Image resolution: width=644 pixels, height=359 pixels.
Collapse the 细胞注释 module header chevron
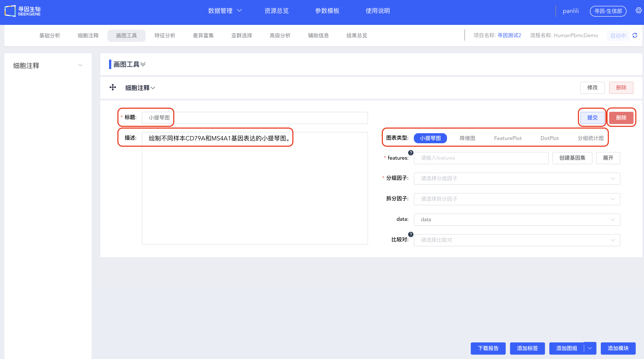pos(153,88)
